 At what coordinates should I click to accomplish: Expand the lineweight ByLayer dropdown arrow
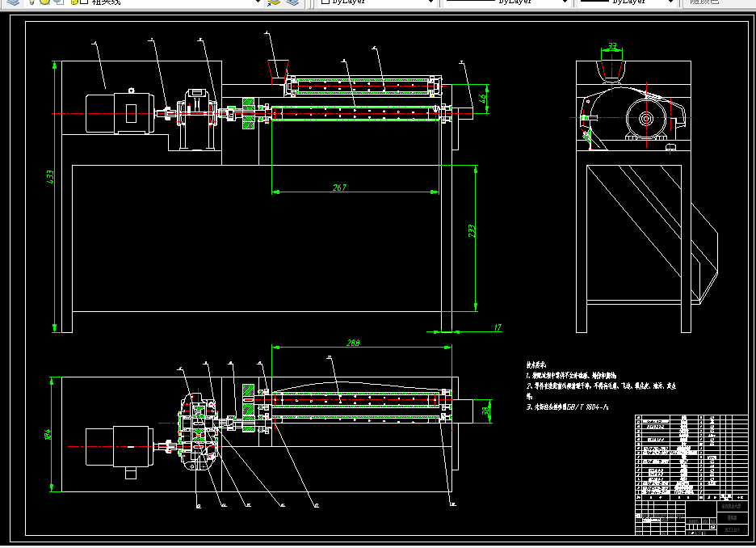(x=670, y=2)
